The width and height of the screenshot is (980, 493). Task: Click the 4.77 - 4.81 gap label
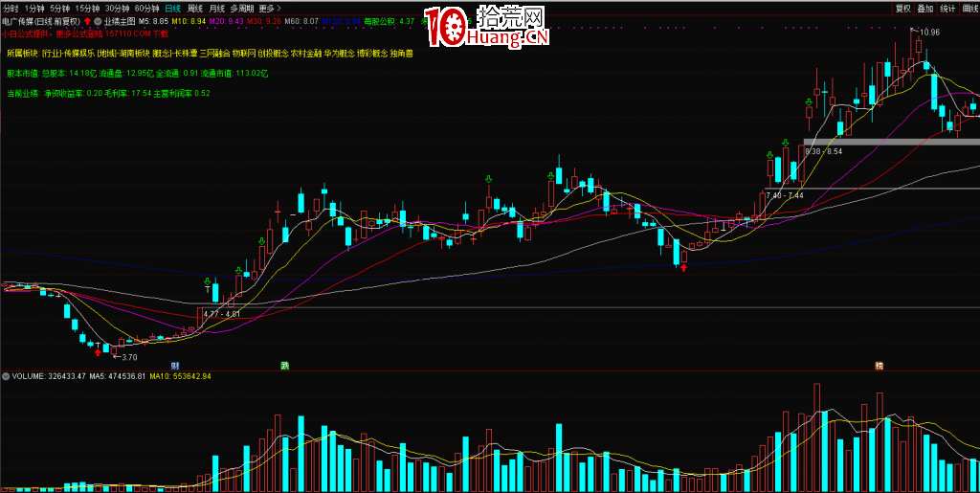click(222, 314)
